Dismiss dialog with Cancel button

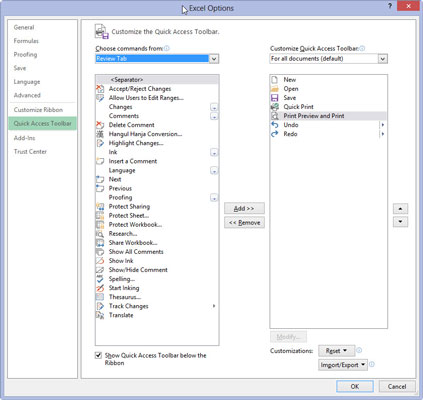397,386
